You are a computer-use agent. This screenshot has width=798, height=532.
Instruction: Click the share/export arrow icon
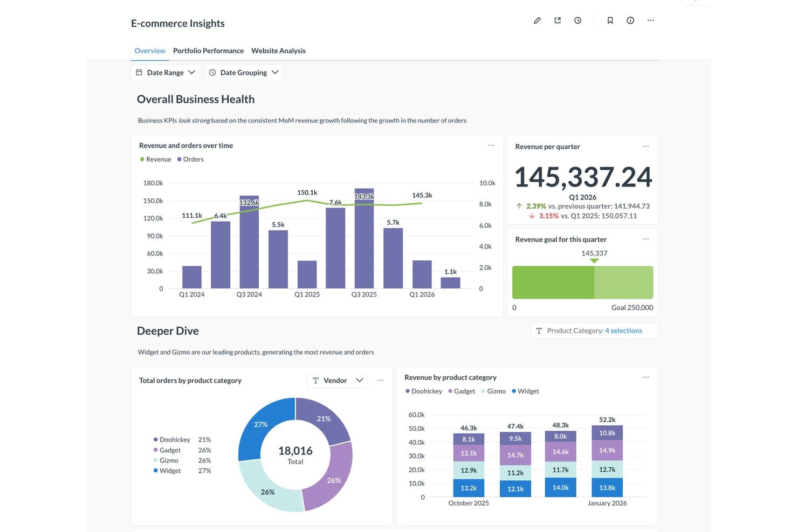click(x=558, y=20)
